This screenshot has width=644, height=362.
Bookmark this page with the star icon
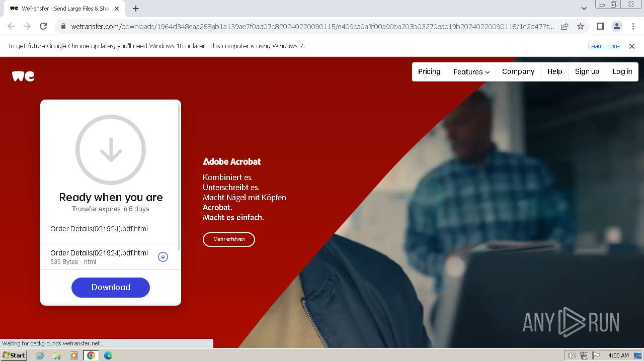[x=581, y=26]
